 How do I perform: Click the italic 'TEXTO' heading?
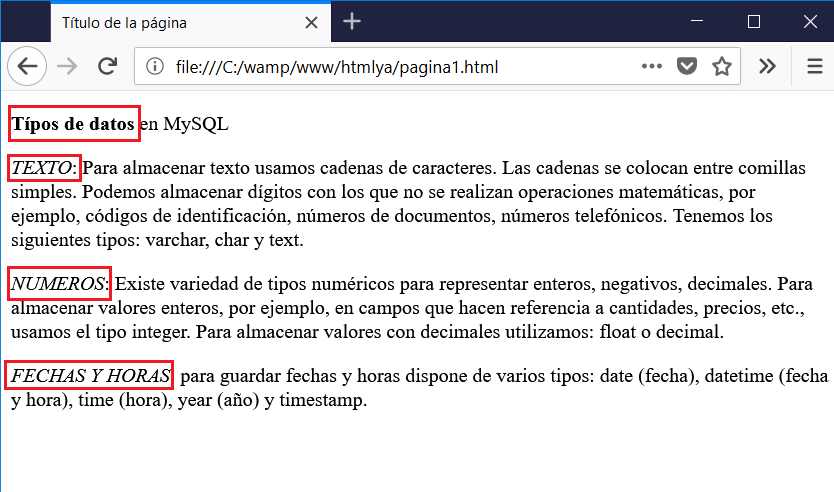pos(41,168)
